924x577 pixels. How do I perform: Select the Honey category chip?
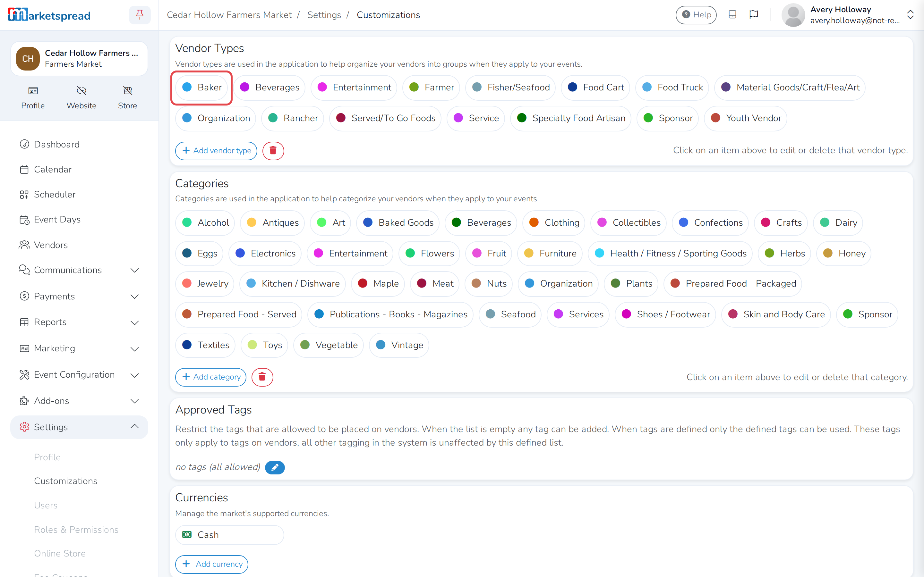(844, 253)
